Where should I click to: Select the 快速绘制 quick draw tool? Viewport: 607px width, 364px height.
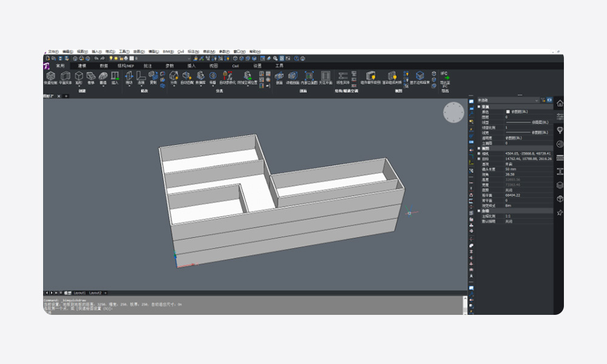pos(50,78)
